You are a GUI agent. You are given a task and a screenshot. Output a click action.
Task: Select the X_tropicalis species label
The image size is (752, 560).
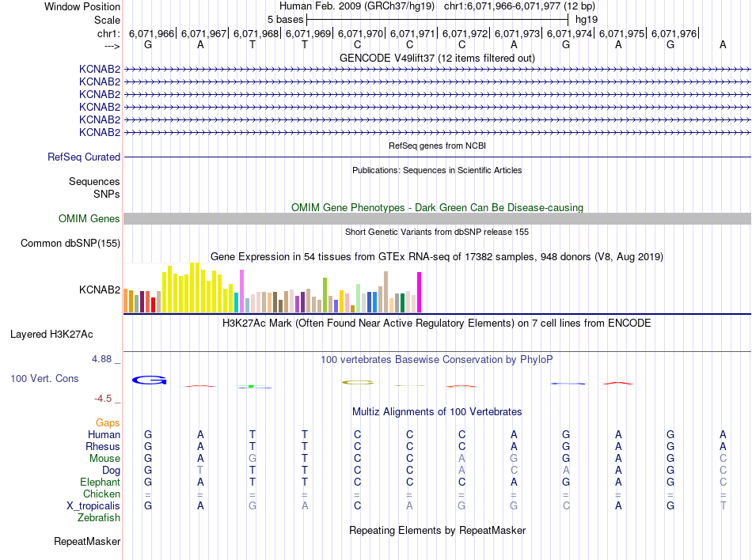point(93,506)
